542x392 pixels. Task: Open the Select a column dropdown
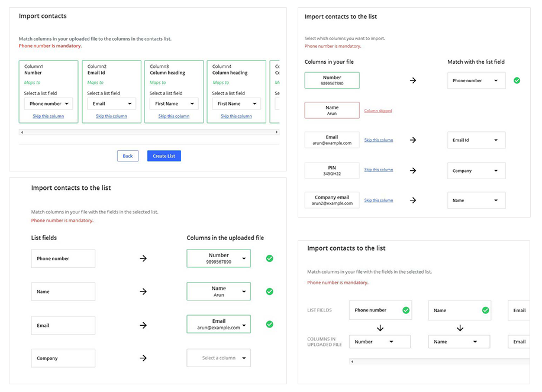coord(218,358)
